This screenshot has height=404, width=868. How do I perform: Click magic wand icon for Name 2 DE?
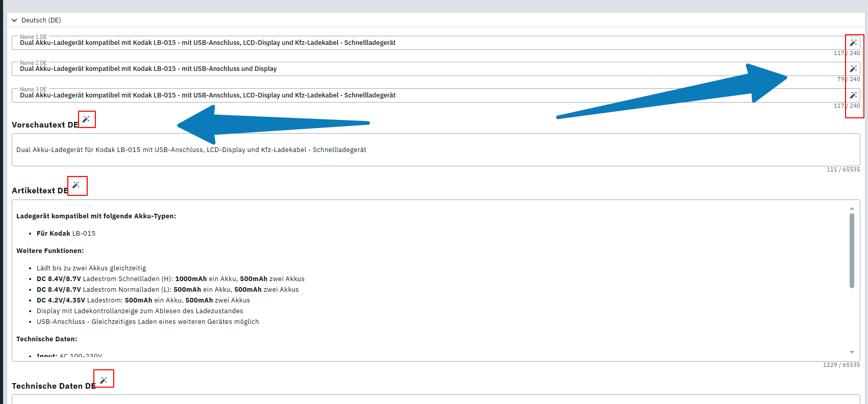tap(853, 69)
